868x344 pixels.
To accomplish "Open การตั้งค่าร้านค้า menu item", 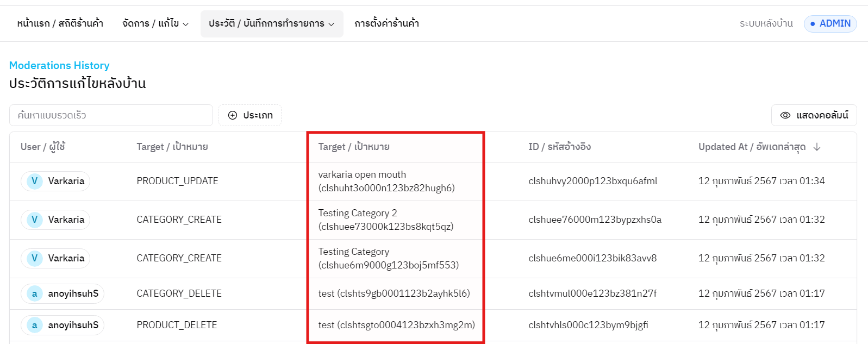I will 386,24.
